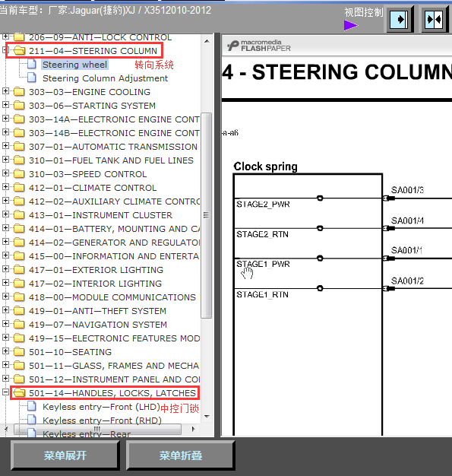The image size is (452, 476).
Task: Click folder icon of 303—03—ENGINE COOLING
Action: point(19,92)
